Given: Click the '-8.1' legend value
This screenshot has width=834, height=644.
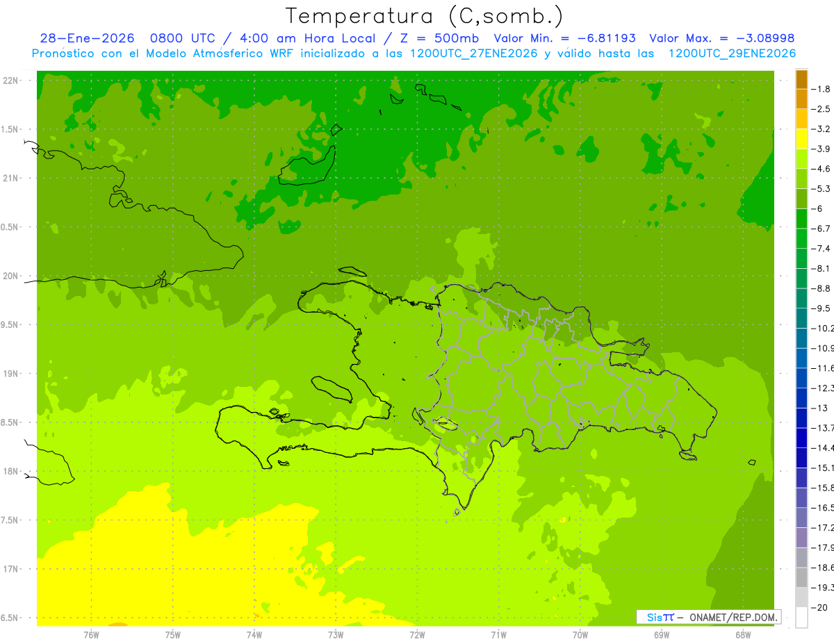Looking at the screenshot, I should 821,268.
